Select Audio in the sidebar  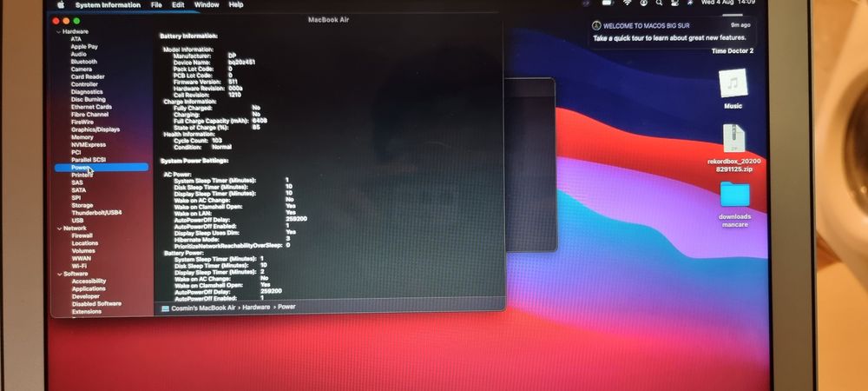(79, 54)
